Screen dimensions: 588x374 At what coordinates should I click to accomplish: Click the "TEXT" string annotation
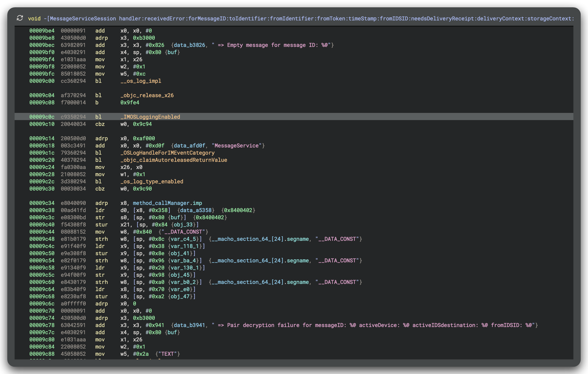168,354
